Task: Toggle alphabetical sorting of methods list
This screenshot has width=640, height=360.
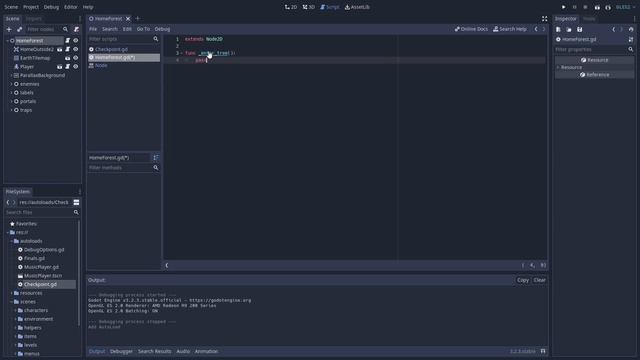Action: [156, 158]
